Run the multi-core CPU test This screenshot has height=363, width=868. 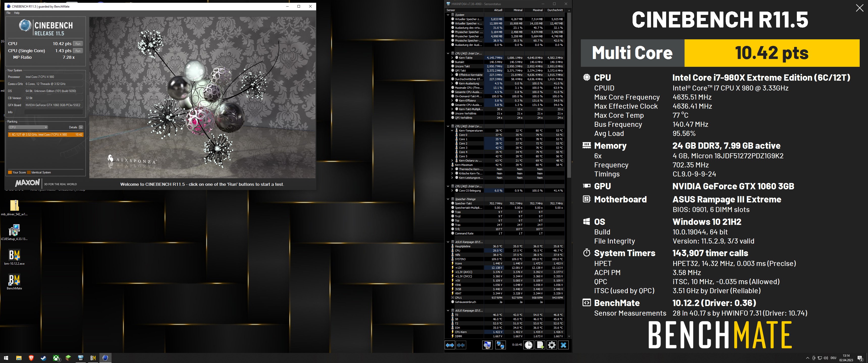click(78, 44)
